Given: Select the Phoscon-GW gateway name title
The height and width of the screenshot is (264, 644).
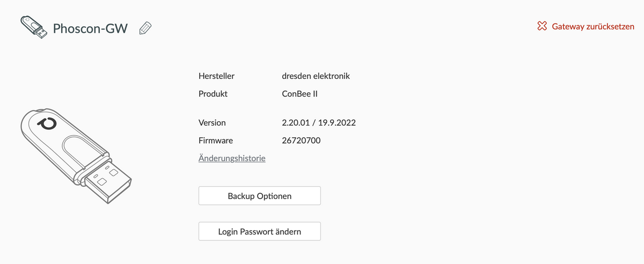Looking at the screenshot, I should 90,28.
